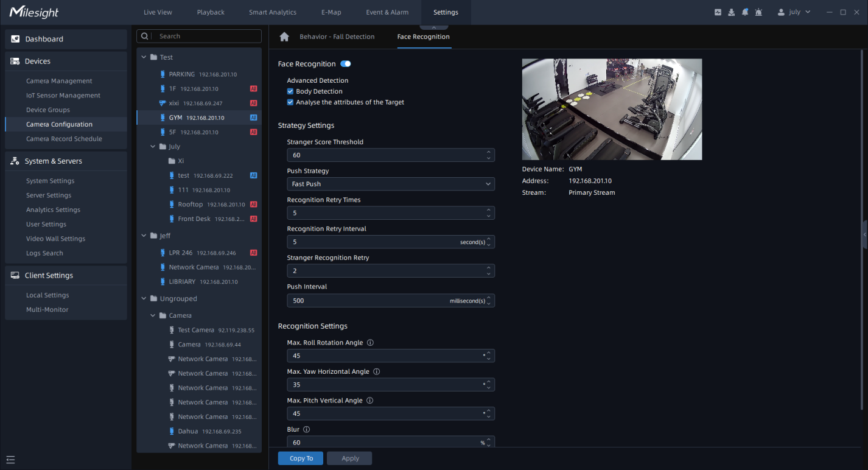Screen dimensions: 868x470
Task: Open Logs Search in the sidebar
Action: click(x=44, y=253)
